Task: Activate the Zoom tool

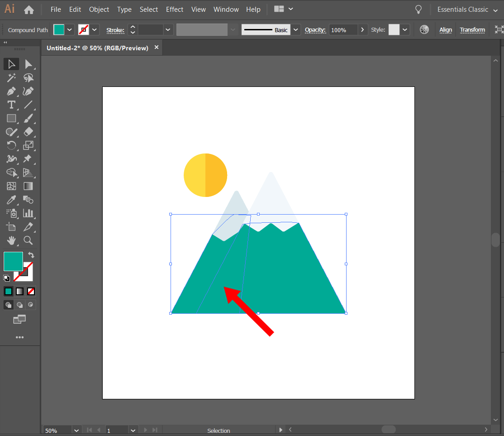Action: 29,240
